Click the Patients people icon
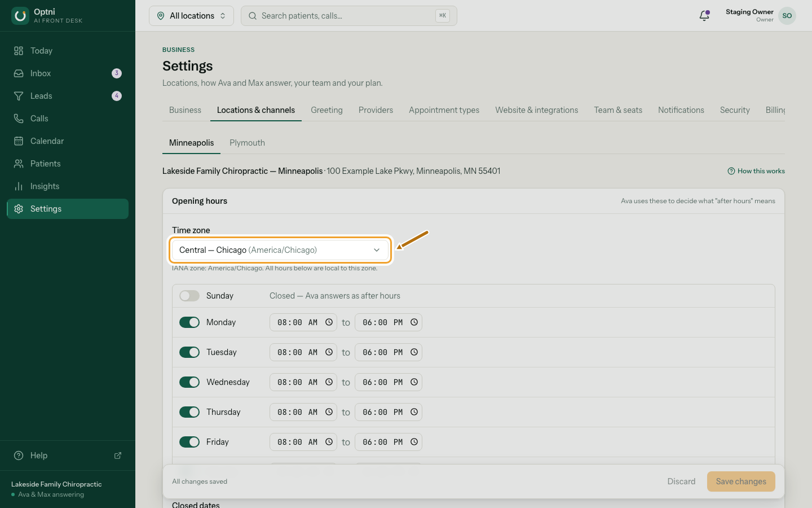 19,164
